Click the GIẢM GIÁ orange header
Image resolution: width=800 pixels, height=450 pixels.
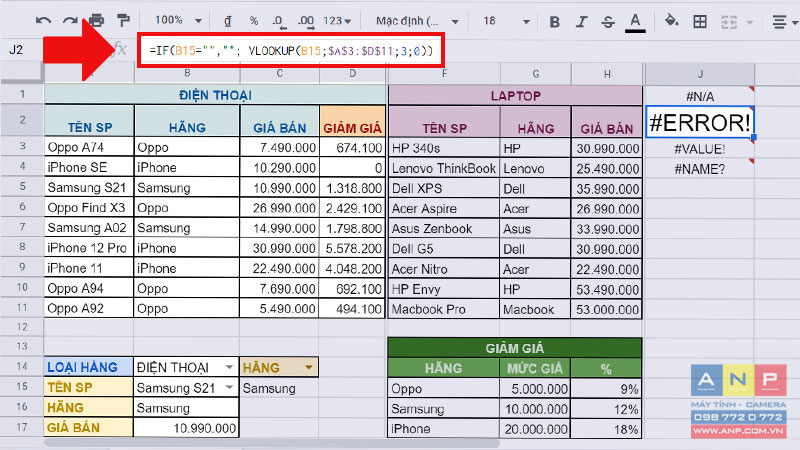(x=353, y=121)
